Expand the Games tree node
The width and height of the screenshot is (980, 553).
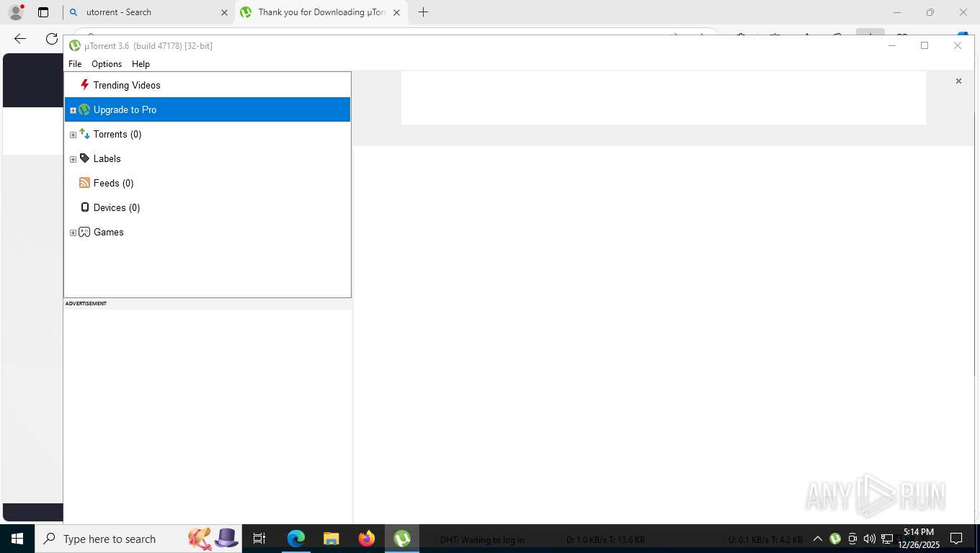click(x=73, y=233)
